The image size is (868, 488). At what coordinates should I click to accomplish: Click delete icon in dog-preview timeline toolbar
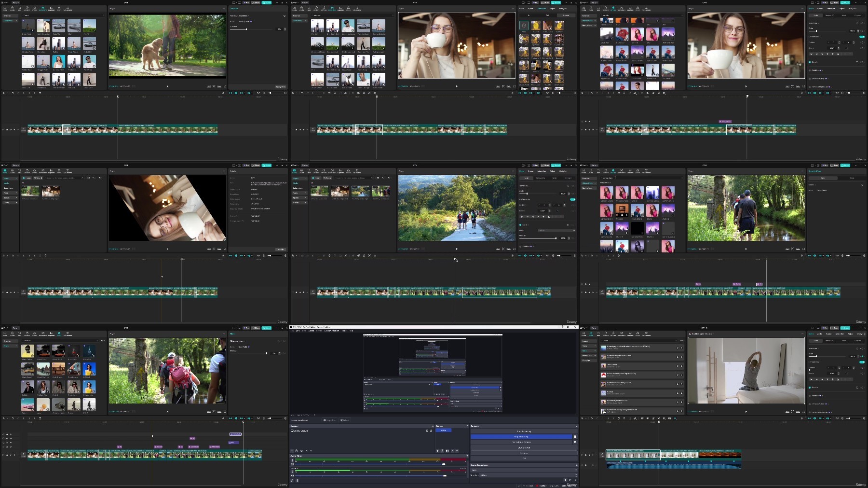(x=40, y=93)
